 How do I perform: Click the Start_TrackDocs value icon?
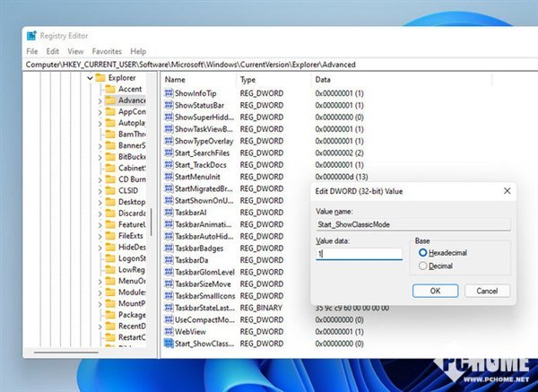[x=169, y=165]
